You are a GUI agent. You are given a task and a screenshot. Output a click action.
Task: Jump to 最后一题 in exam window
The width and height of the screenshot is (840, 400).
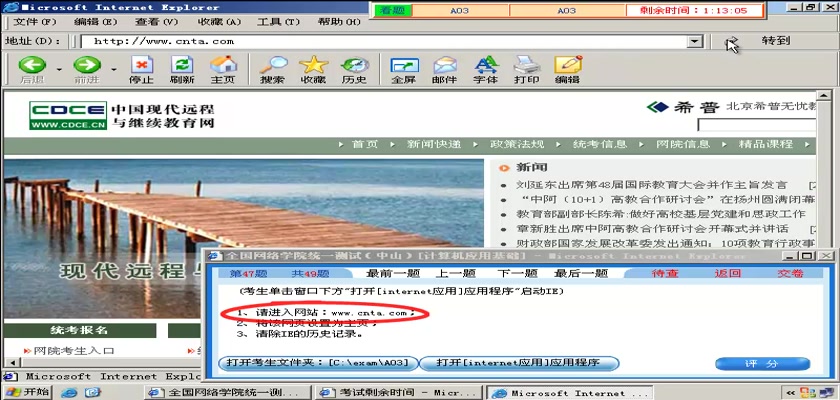(581, 274)
